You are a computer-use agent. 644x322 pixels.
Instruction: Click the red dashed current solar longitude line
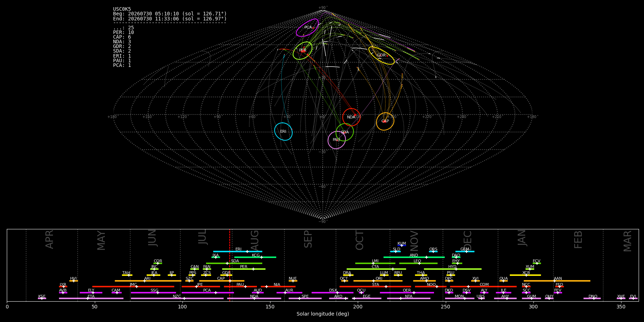[230, 265]
